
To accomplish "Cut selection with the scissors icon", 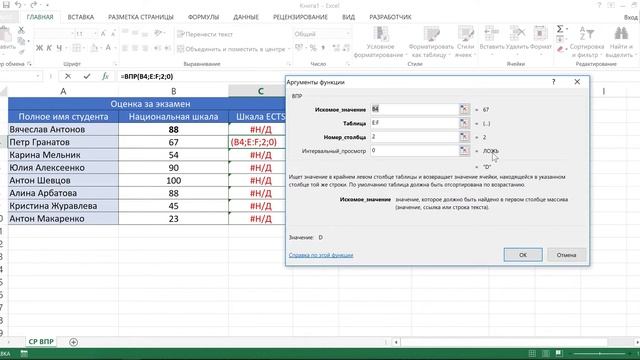I will click(21, 30).
